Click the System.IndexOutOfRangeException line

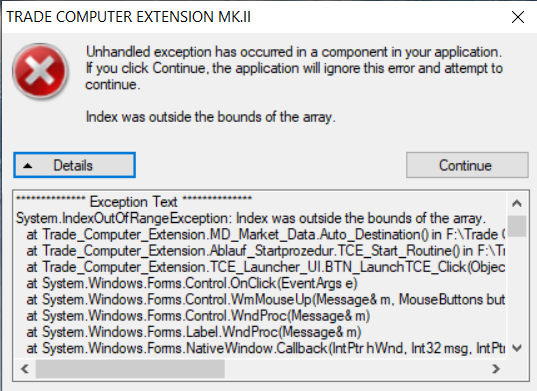point(251,218)
